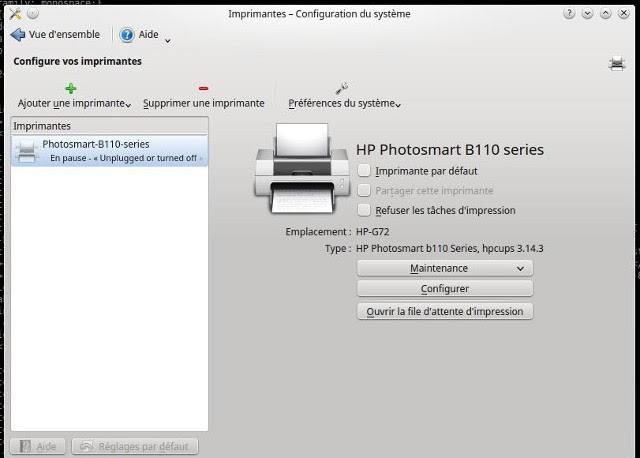Click the wrench system preferences icon

(342, 88)
